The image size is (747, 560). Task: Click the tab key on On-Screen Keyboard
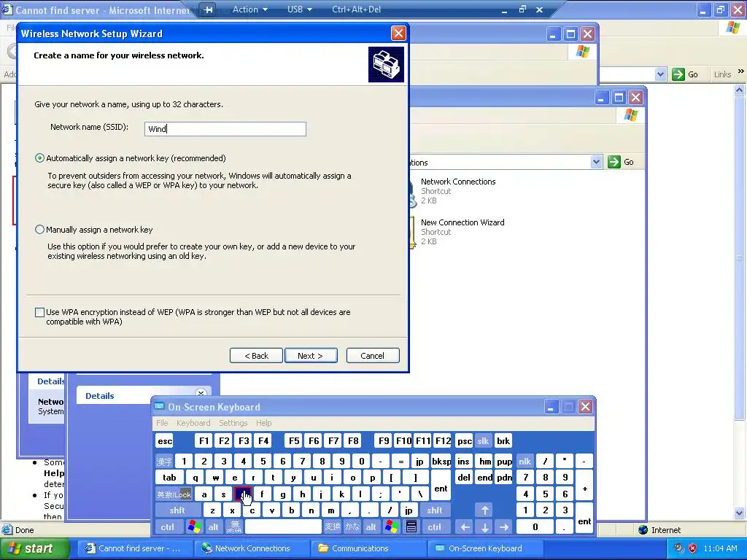point(169,478)
